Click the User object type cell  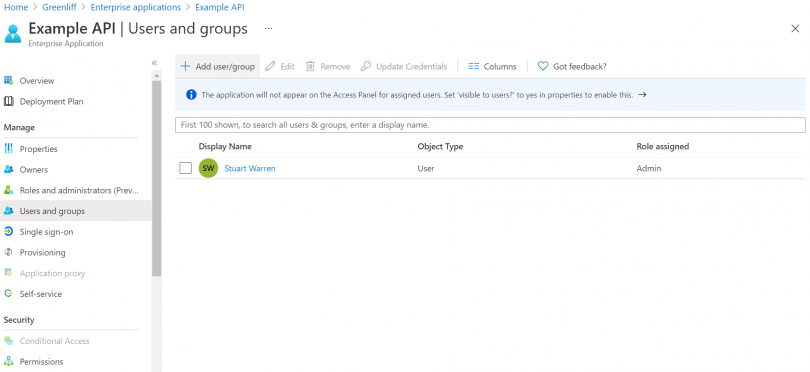point(426,168)
